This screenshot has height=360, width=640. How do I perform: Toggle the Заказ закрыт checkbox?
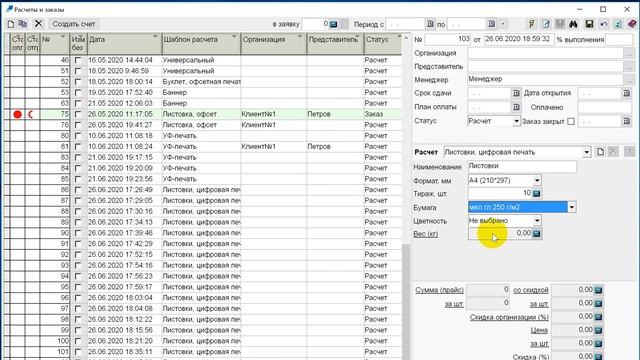tap(571, 121)
